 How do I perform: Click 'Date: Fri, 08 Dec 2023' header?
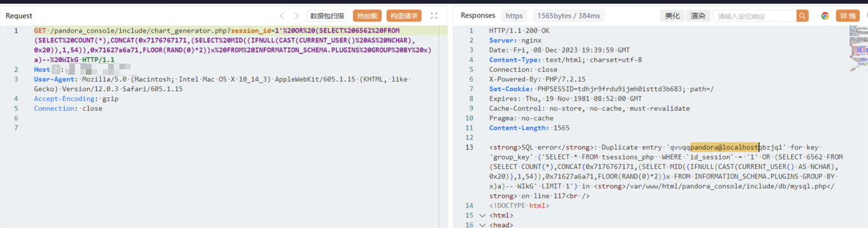point(559,50)
